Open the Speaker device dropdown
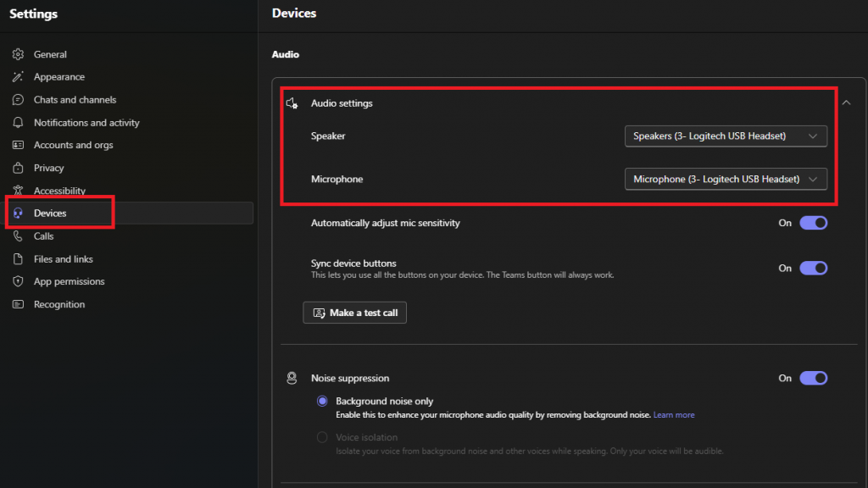Screen dimensions: 868x488 pos(726,136)
